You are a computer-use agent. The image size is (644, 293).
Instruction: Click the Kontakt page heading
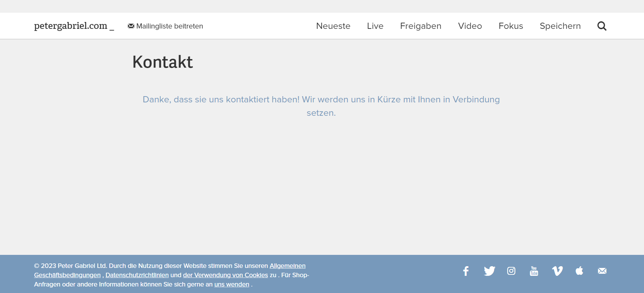[x=163, y=62]
